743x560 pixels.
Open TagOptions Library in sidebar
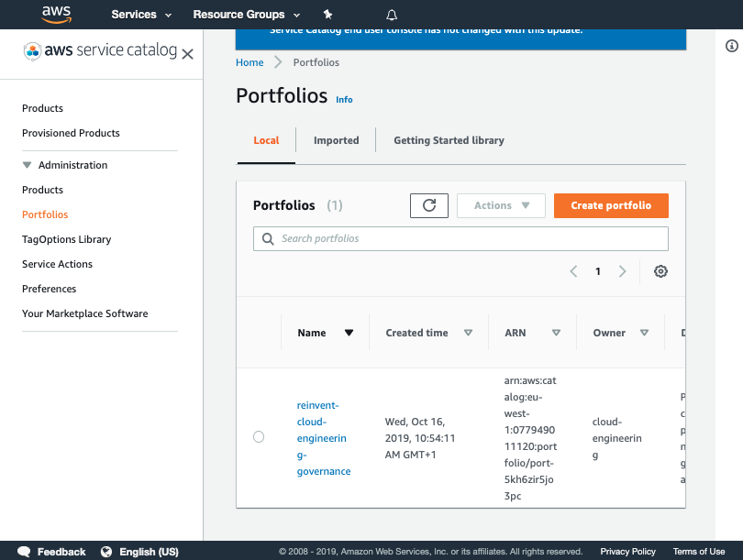coord(66,239)
